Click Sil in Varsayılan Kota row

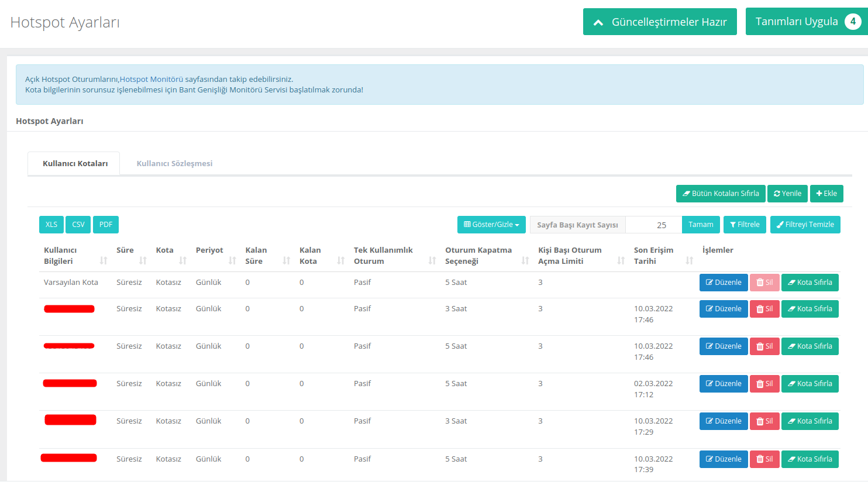click(x=764, y=283)
